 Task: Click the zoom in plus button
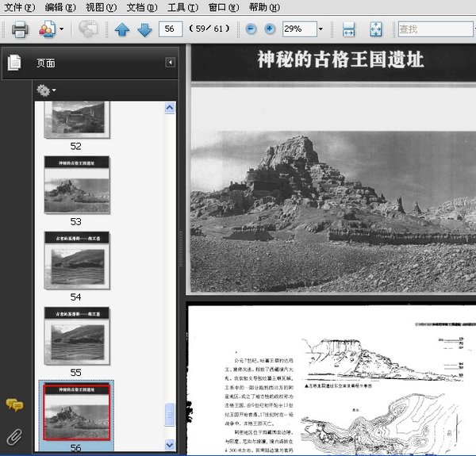tap(270, 29)
